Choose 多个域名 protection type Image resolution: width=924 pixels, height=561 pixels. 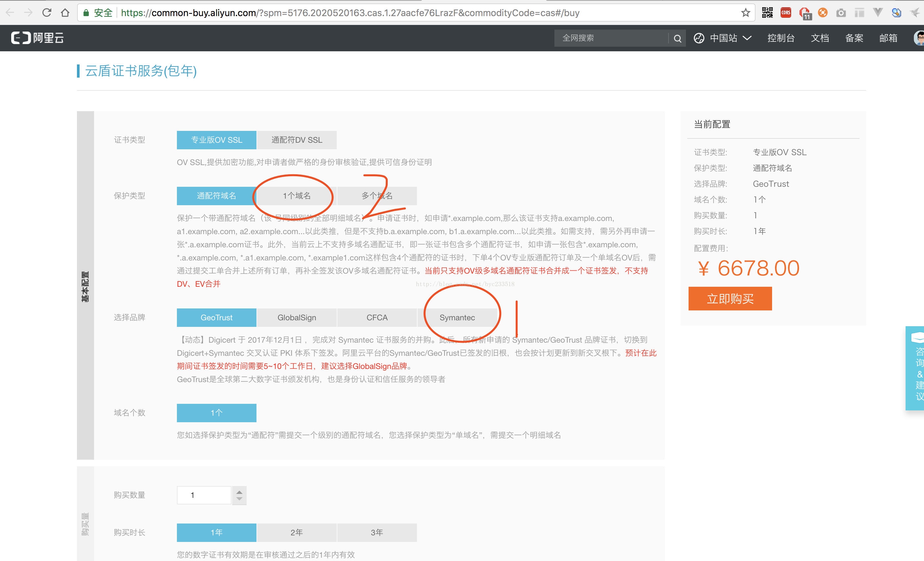[x=377, y=196]
